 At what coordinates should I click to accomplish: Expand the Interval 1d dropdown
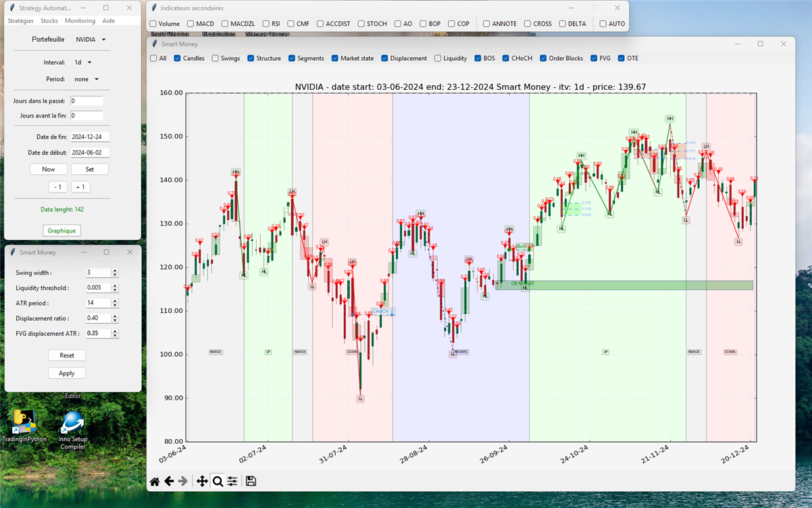[82, 63]
